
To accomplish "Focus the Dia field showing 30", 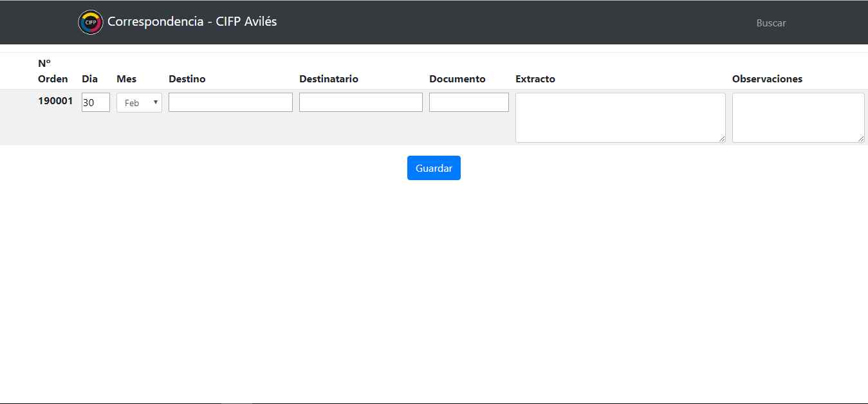I will (x=95, y=102).
